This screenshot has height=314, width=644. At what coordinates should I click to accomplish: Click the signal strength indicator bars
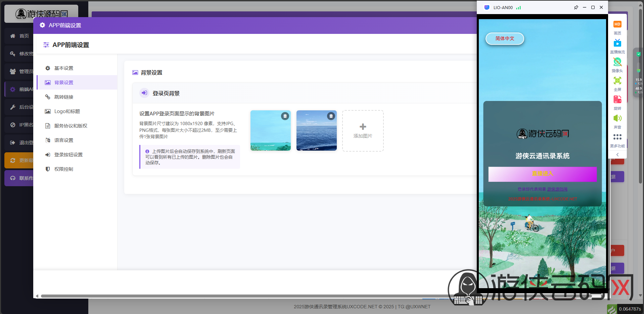tap(518, 7)
